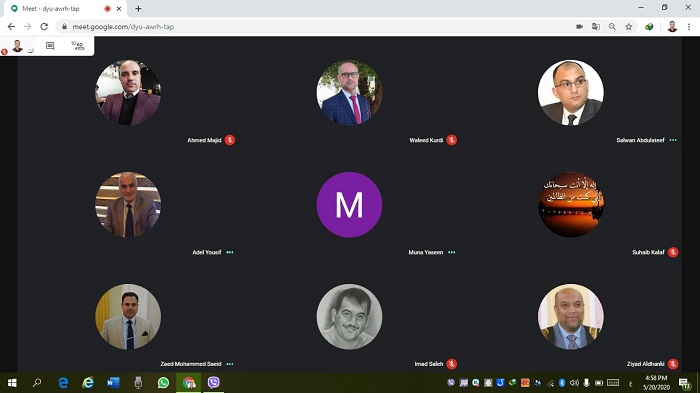Open the chat panel icon
The width and height of the screenshot is (700, 393).
tap(50, 46)
